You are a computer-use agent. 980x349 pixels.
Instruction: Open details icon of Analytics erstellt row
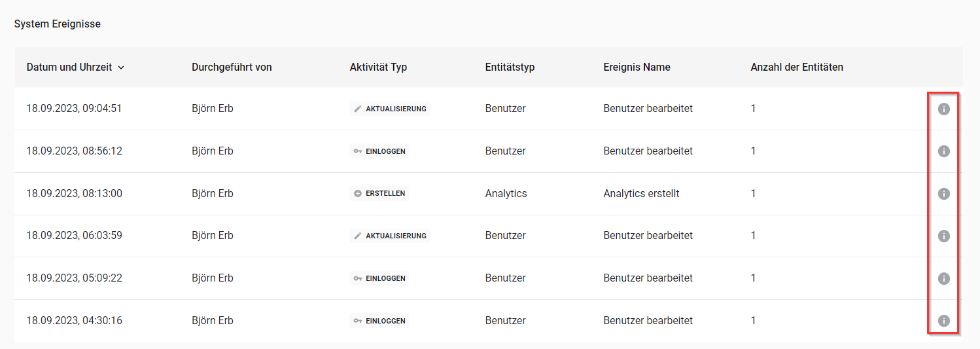pos(943,194)
